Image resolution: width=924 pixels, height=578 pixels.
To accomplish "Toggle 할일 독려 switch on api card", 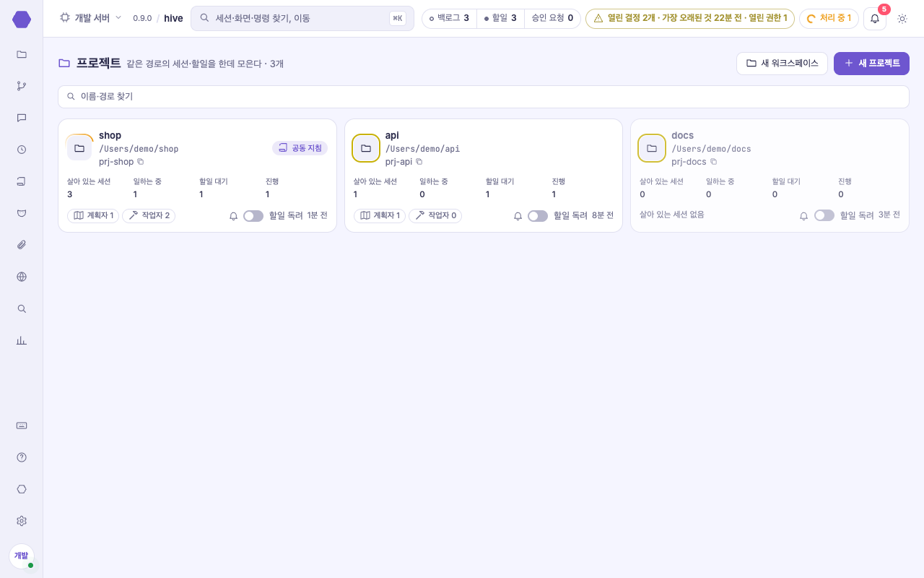I will [538, 216].
